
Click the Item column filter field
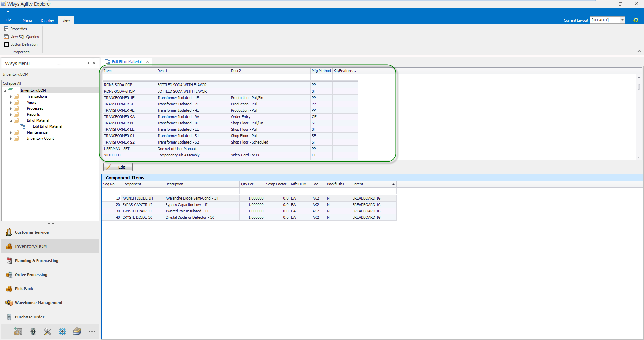click(x=129, y=77)
